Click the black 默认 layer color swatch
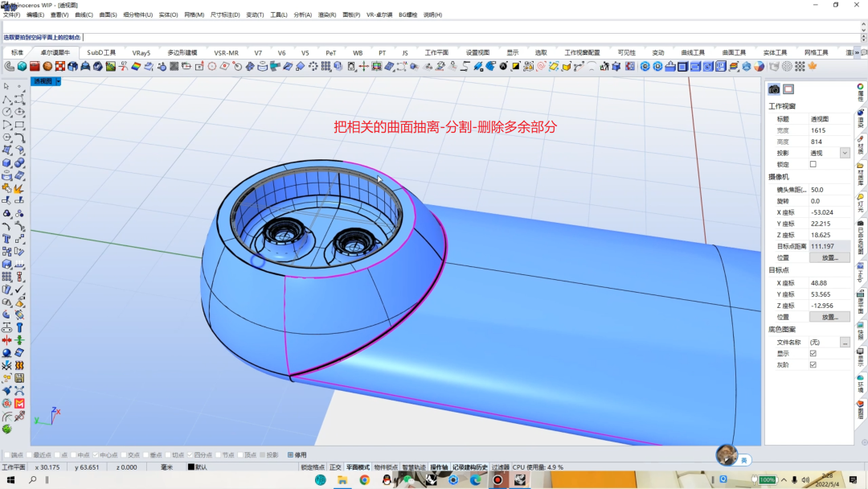 point(191,467)
